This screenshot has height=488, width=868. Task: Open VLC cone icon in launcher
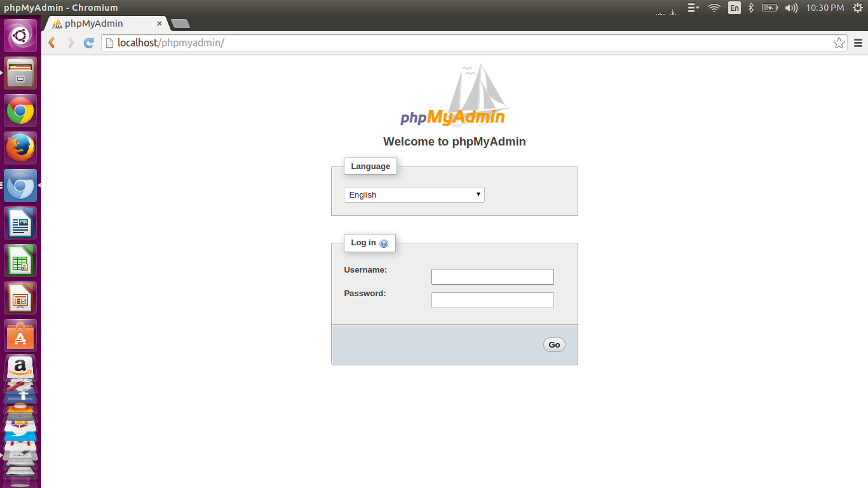pyautogui.click(x=20, y=409)
